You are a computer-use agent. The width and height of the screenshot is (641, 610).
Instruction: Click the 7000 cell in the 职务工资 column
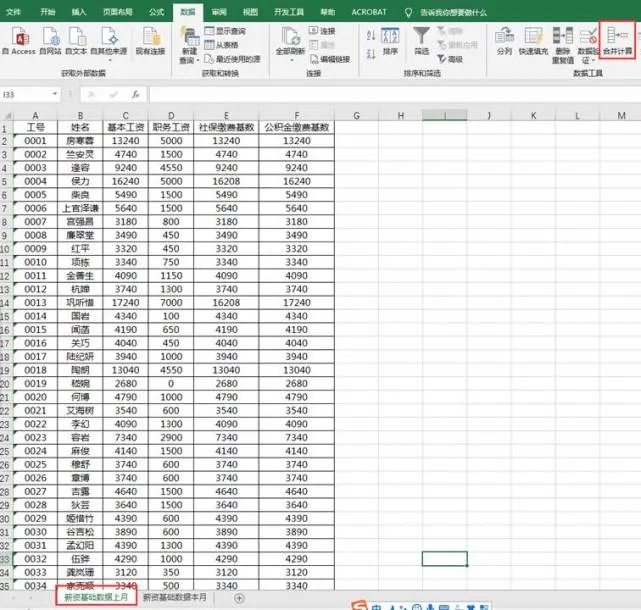coord(171,303)
